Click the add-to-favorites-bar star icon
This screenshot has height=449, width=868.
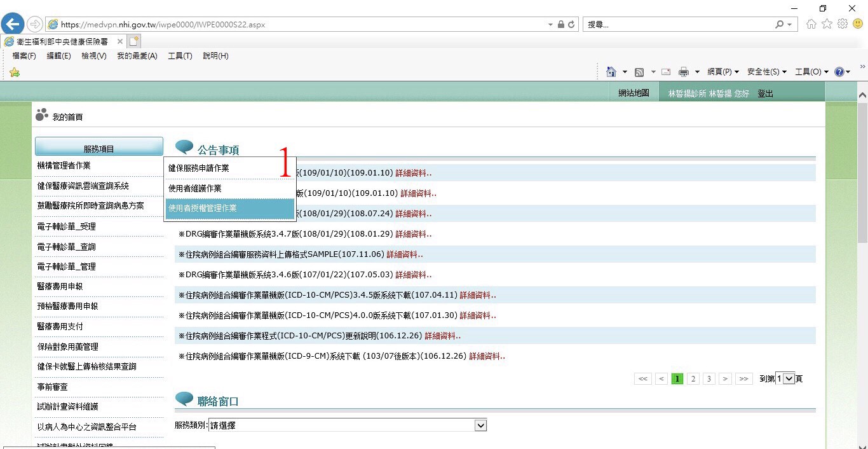[x=15, y=73]
